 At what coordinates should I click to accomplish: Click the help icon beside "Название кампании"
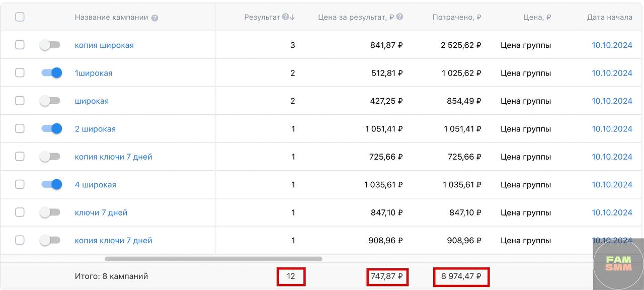[154, 18]
